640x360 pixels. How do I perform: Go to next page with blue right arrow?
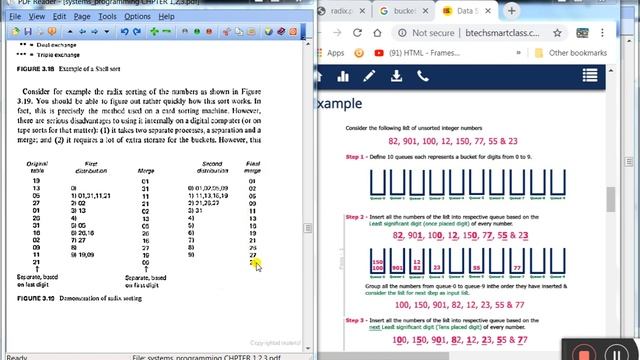coord(95,31)
